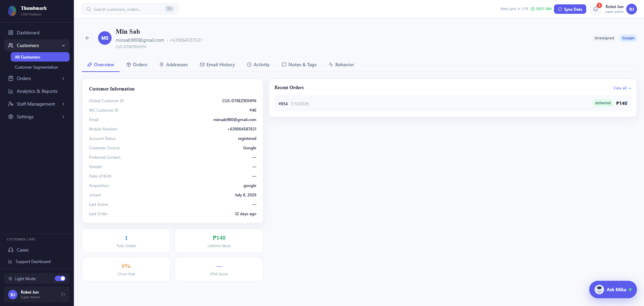Image resolution: width=644 pixels, height=306 pixels.
Task: Click the Joined date July 8, 2026
Action: (x=246, y=195)
